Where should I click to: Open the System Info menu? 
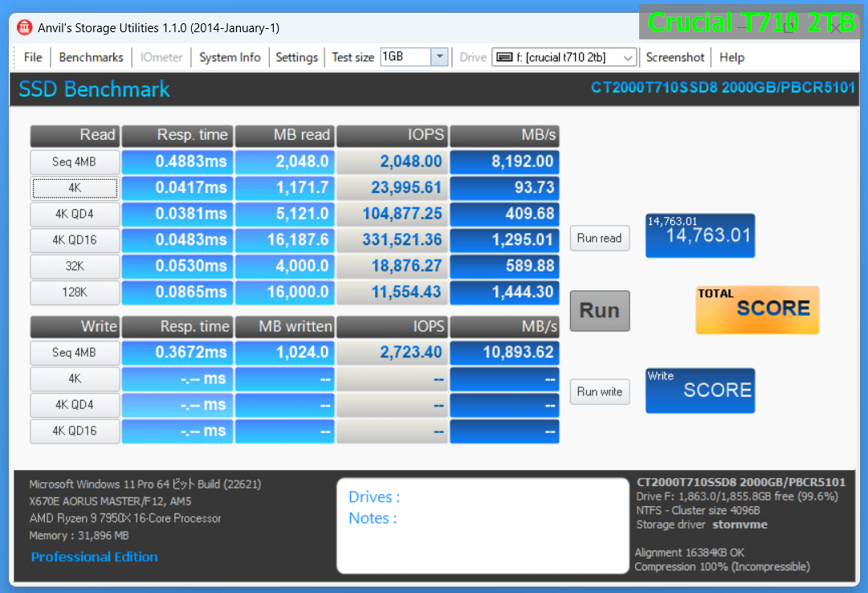point(230,57)
